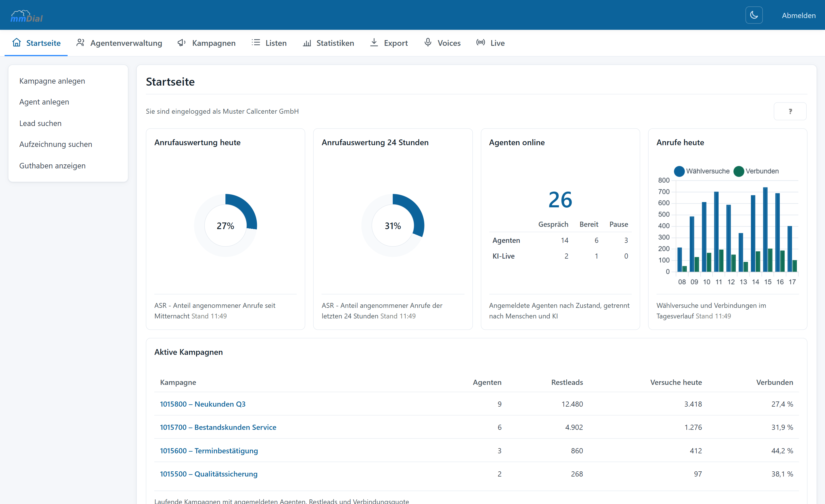The image size is (825, 504).
Task: Open campaign 1015700 – Bestandskunden Service
Action: (x=218, y=427)
